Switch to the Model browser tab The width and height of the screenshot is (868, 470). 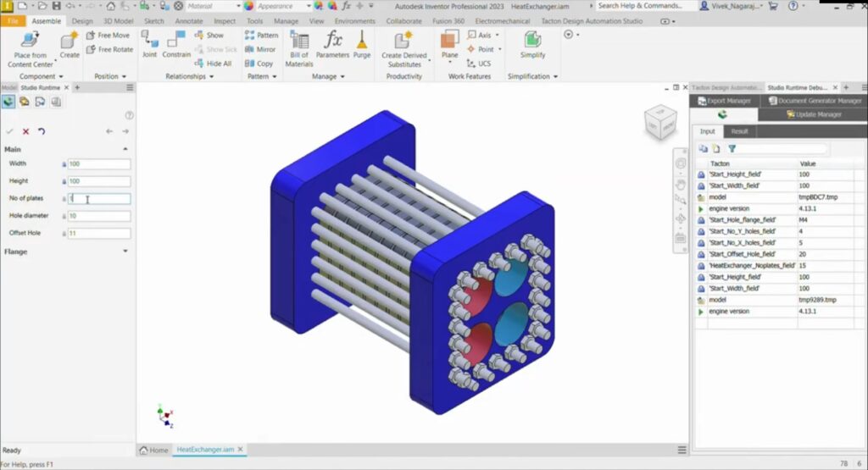(x=8, y=87)
